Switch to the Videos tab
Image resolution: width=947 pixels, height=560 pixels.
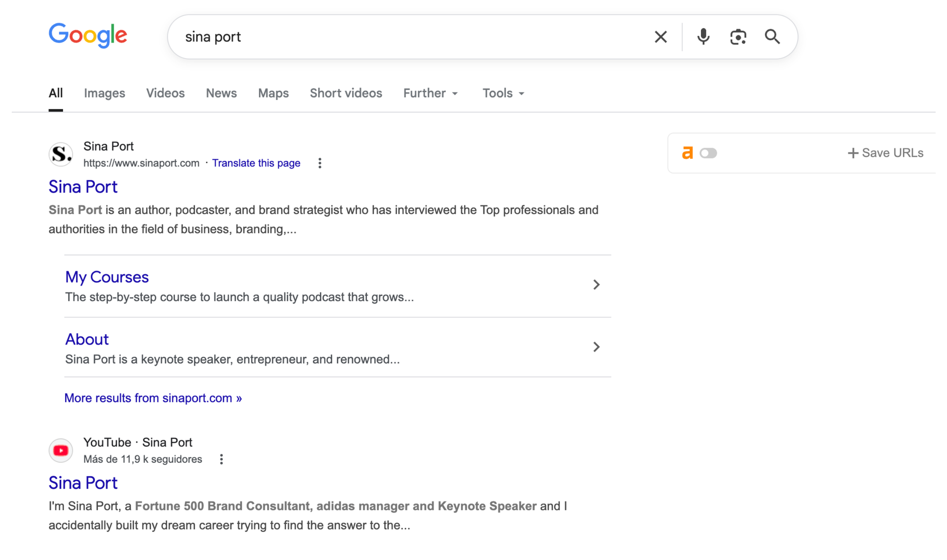click(165, 93)
